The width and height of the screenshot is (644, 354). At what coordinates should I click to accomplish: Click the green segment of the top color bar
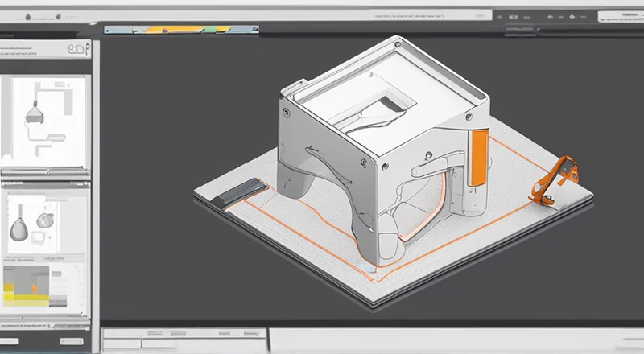[x=208, y=30]
